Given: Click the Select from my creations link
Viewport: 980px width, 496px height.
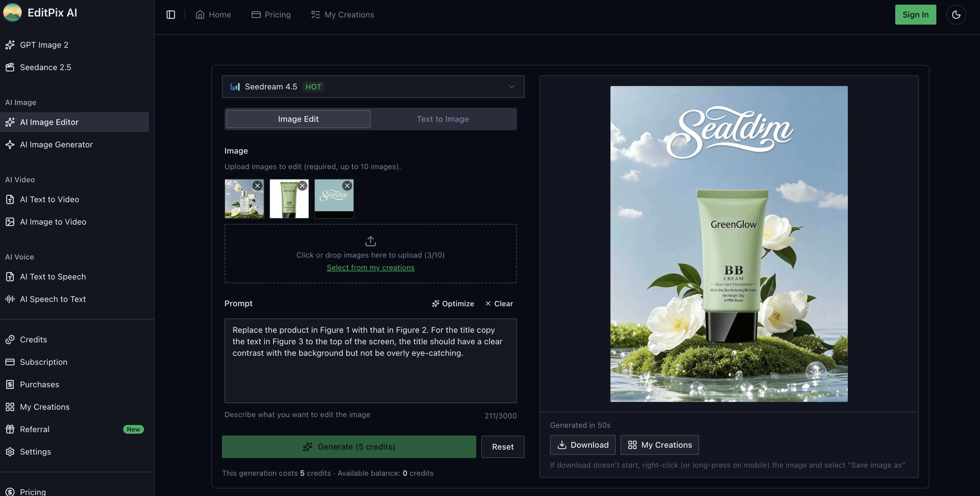Looking at the screenshot, I should coord(371,267).
